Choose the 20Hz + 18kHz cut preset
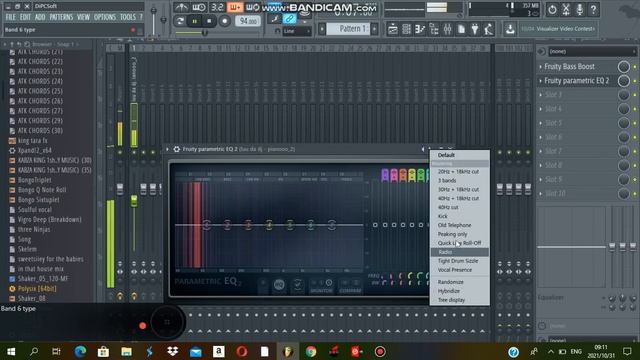 458,172
